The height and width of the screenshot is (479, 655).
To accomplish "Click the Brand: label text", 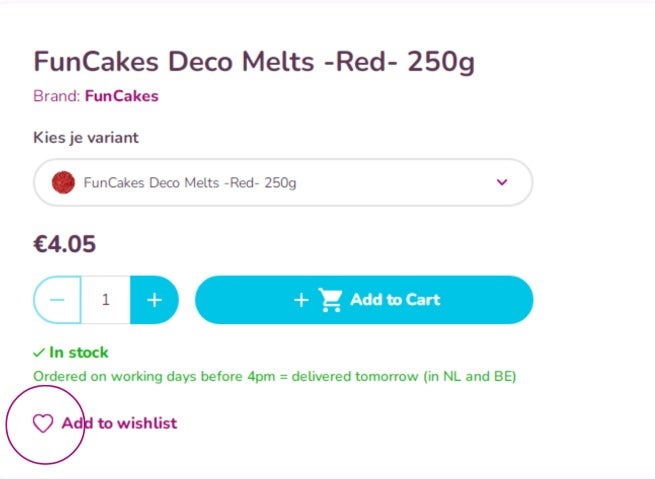I will pos(57,96).
